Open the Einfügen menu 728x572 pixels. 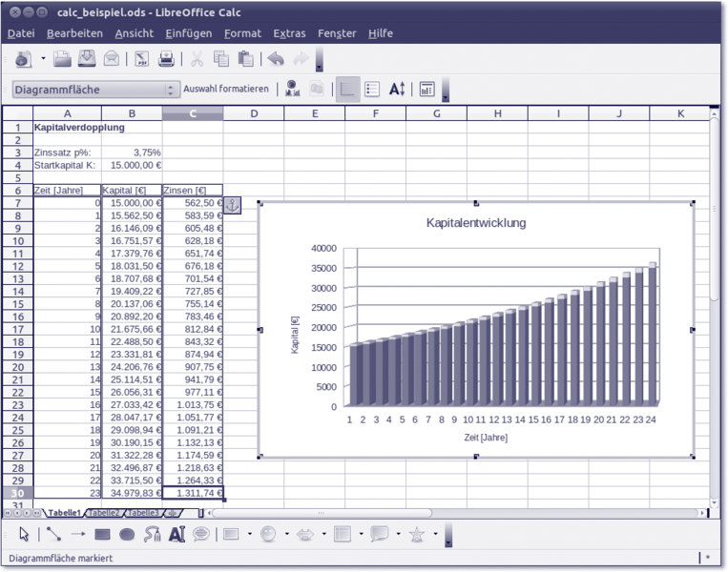[x=188, y=33]
